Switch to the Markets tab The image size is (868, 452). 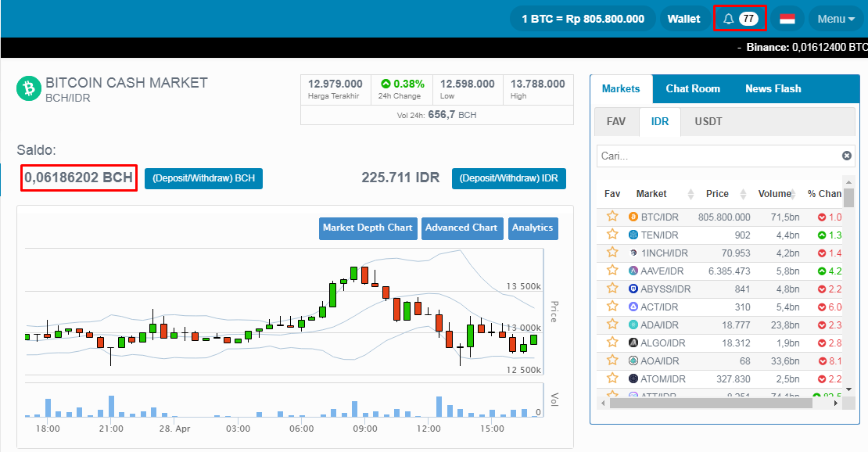pos(621,88)
